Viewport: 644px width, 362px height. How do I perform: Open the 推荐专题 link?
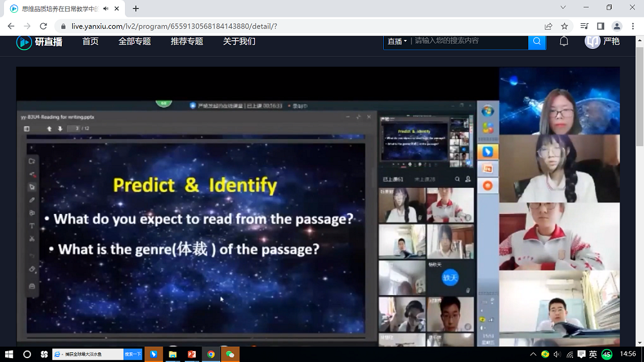point(187,41)
